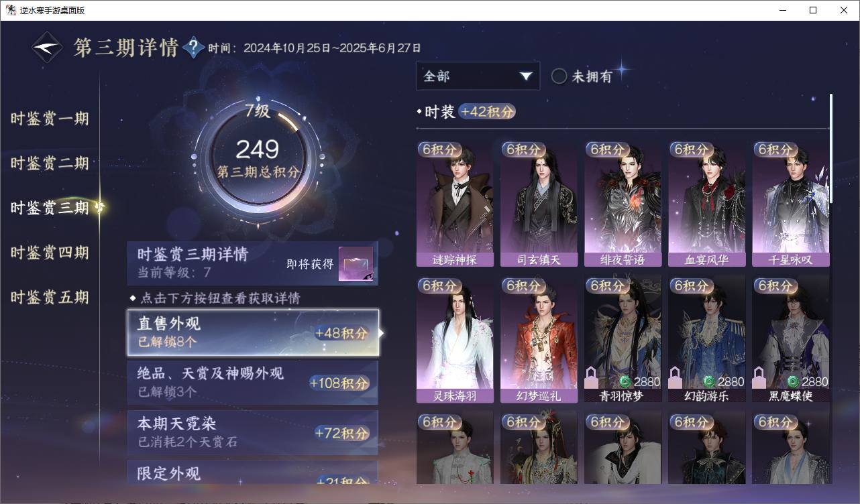The height and width of the screenshot is (504, 860).
Task: Click the outfit list vertical scrollbar
Action: (831, 147)
